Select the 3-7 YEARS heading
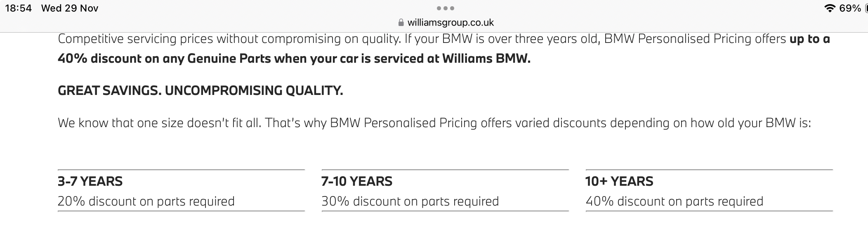868x246 pixels. pos(90,181)
